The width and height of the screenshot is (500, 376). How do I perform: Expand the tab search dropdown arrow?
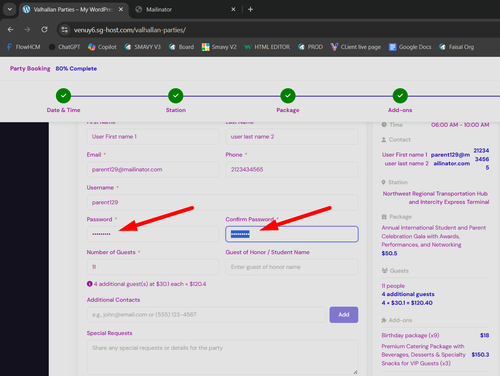10,9
